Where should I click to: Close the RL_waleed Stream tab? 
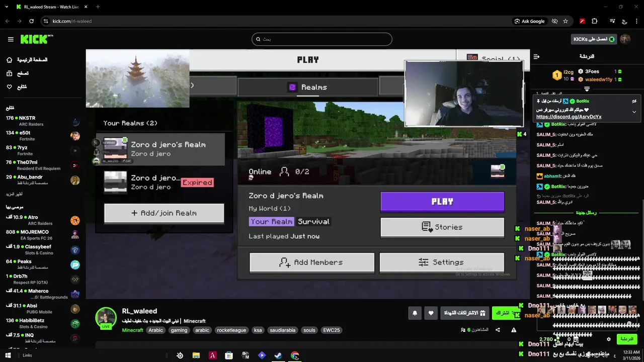[x=85, y=7]
